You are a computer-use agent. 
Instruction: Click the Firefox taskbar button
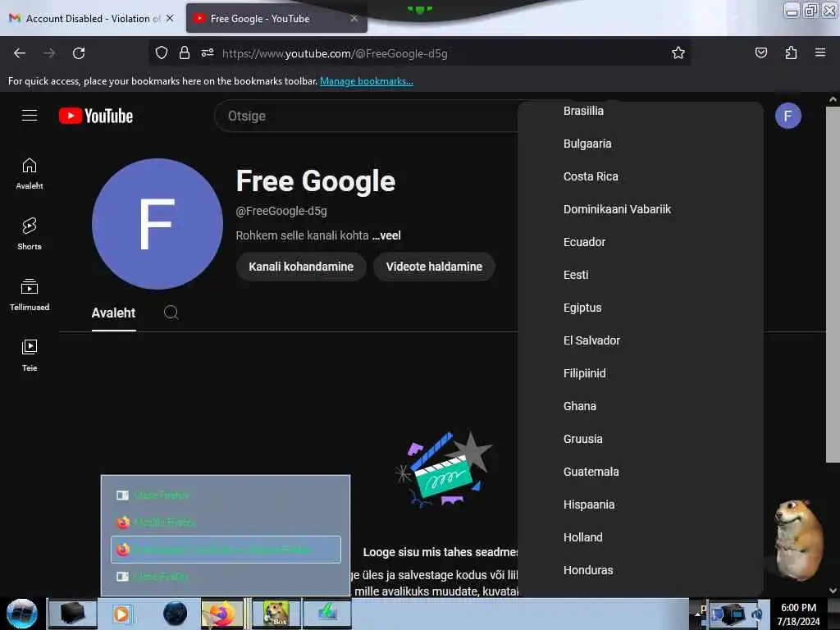(223, 614)
